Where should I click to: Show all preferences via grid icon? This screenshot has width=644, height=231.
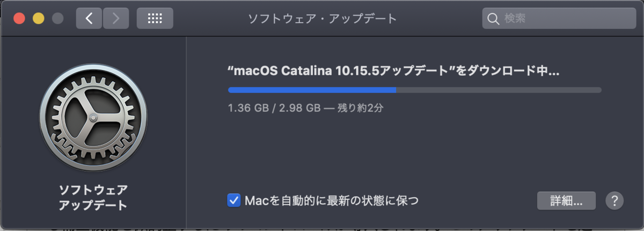click(155, 19)
